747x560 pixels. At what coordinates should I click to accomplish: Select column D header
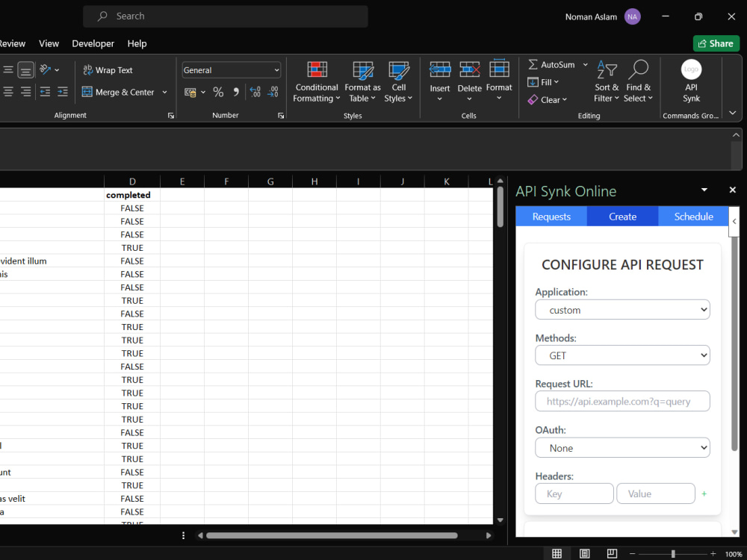coord(132,181)
